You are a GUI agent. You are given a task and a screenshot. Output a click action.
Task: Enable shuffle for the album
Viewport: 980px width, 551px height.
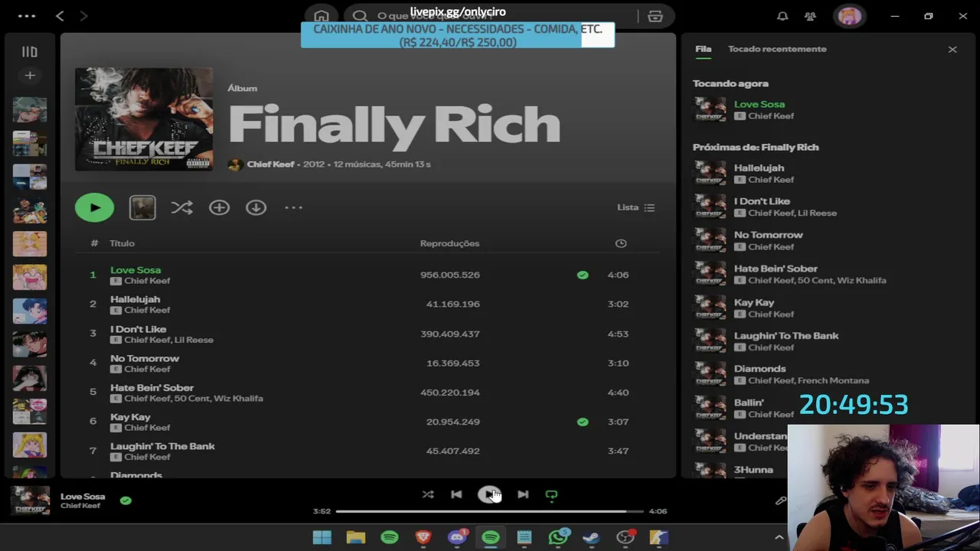(181, 207)
